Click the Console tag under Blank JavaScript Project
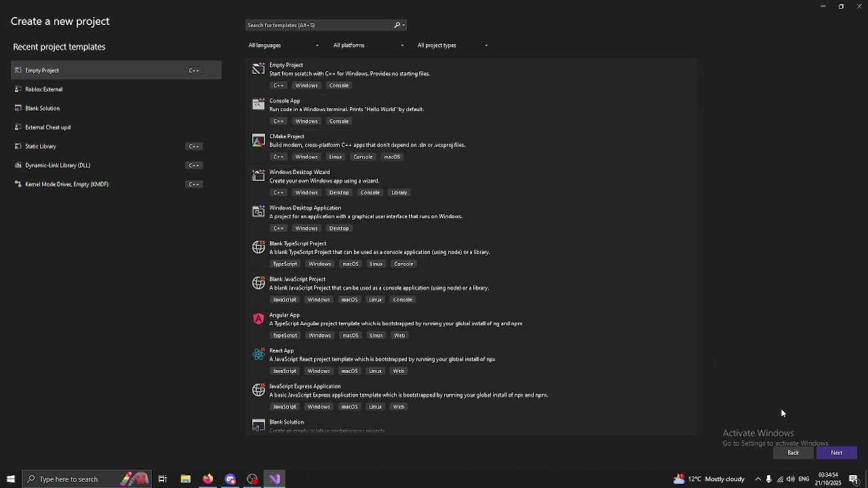868x488 pixels. 403,300
